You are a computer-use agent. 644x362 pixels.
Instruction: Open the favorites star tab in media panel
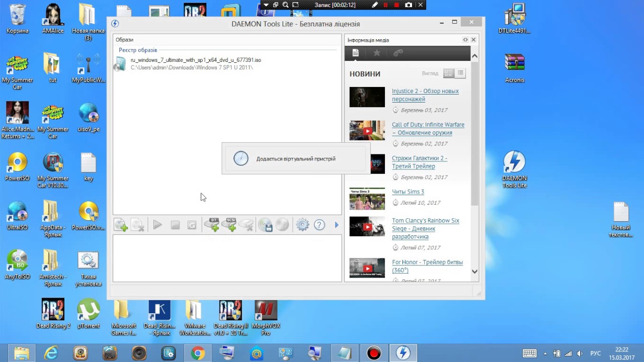click(377, 53)
